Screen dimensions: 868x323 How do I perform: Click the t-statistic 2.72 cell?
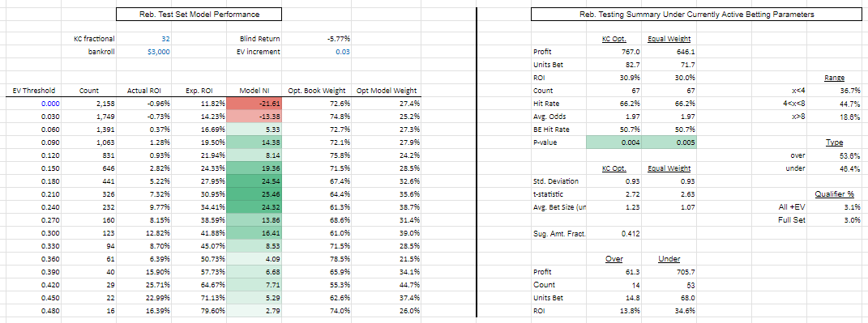(x=614, y=194)
